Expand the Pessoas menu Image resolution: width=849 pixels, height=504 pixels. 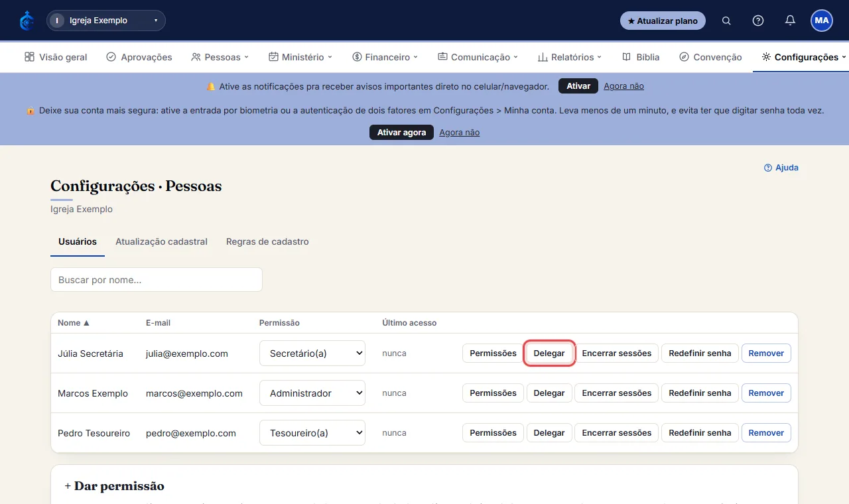pyautogui.click(x=220, y=57)
